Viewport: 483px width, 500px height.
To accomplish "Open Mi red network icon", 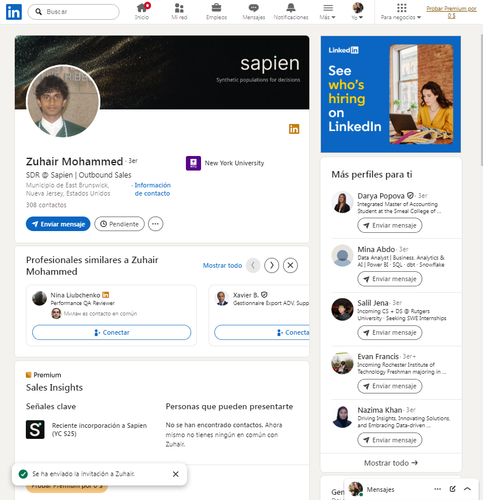I will click(x=179, y=12).
